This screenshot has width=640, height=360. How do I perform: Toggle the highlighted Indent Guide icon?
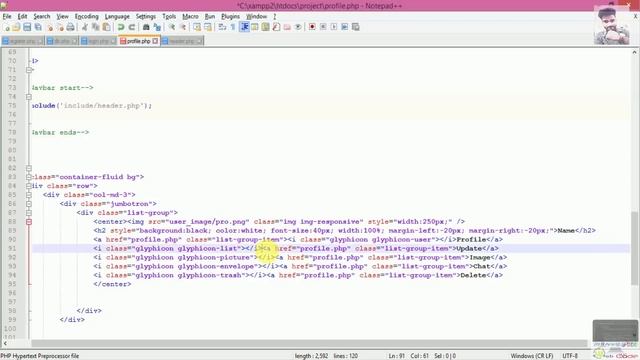(244, 27)
